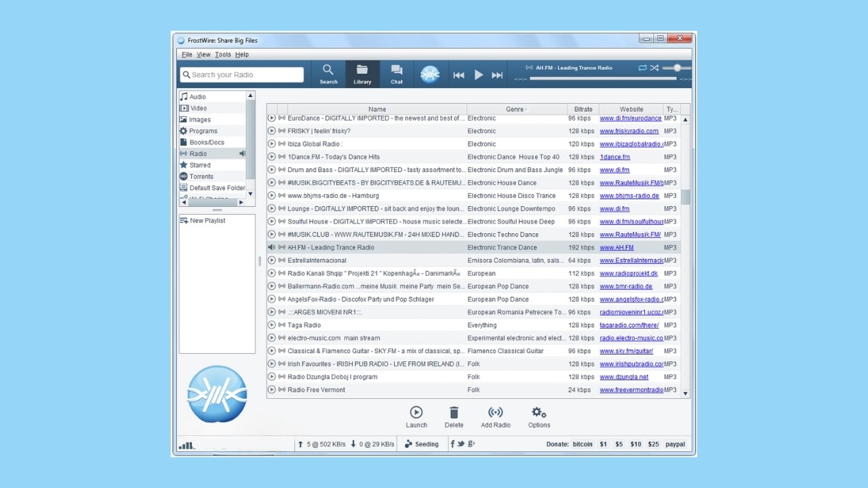
Task: Donate via paypal
Action: pyautogui.click(x=675, y=445)
